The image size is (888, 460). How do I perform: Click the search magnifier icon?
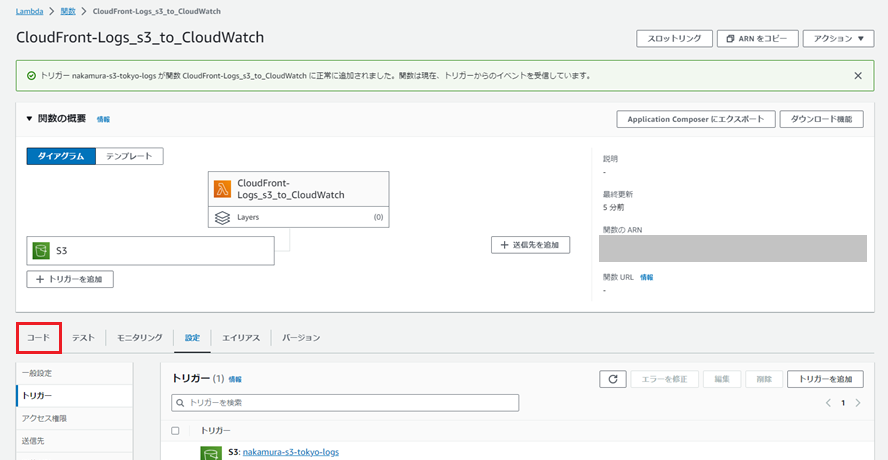click(181, 403)
